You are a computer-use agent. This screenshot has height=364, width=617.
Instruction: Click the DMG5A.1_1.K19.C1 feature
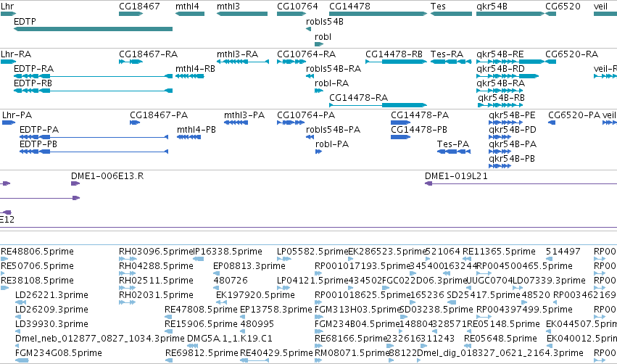pyautogui.click(x=229, y=339)
